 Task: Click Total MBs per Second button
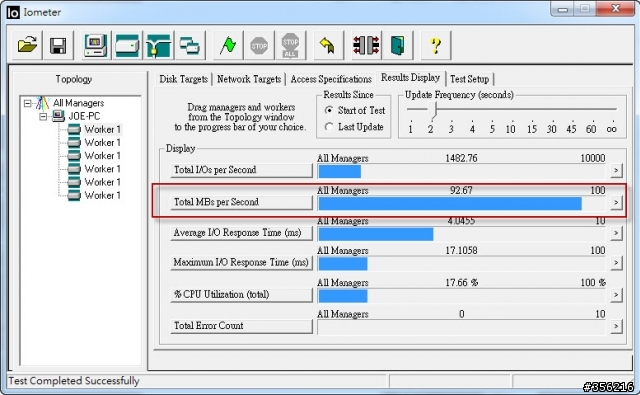click(x=241, y=202)
